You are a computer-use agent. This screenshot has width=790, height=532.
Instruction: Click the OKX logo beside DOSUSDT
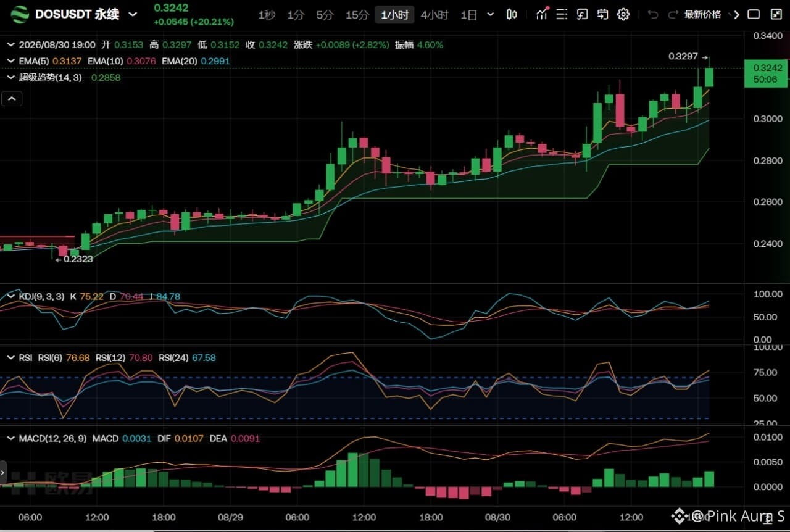(20, 14)
